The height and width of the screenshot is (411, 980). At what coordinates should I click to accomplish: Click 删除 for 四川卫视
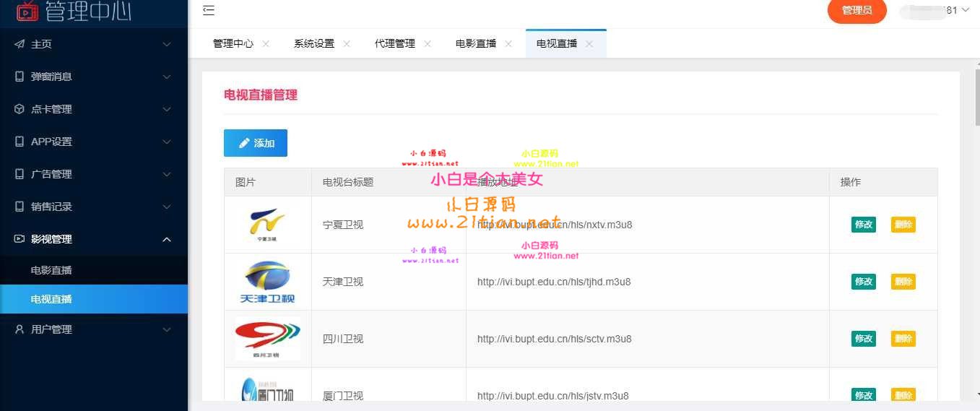coord(903,338)
